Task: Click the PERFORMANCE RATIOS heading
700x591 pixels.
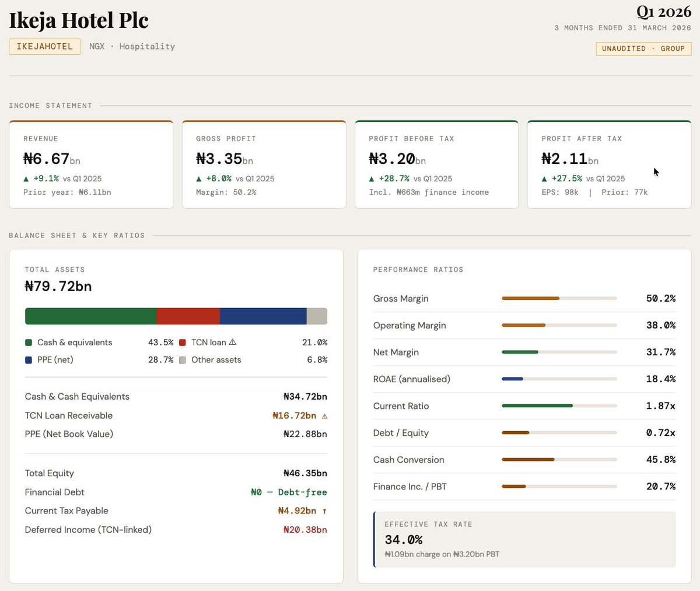Action: pos(418,270)
